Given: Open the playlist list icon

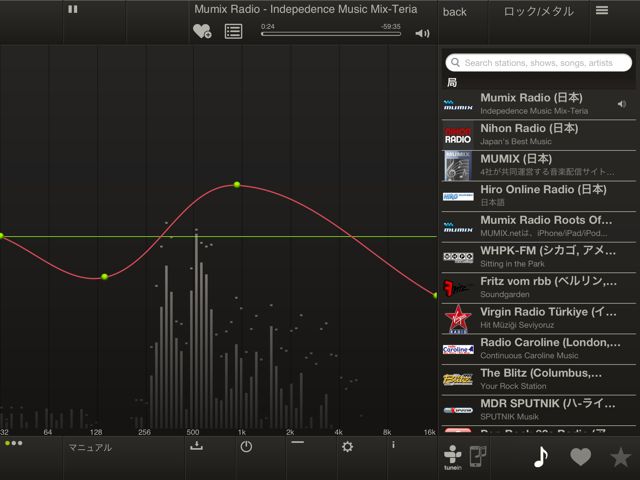Looking at the screenshot, I should pos(233,31).
